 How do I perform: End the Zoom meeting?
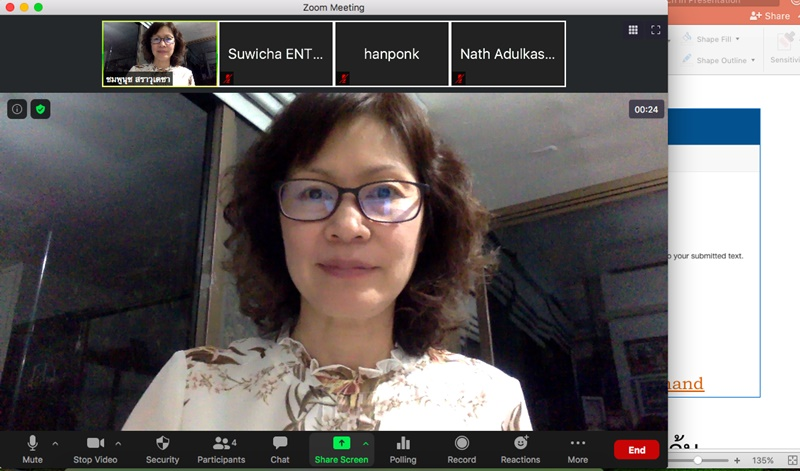(x=636, y=450)
